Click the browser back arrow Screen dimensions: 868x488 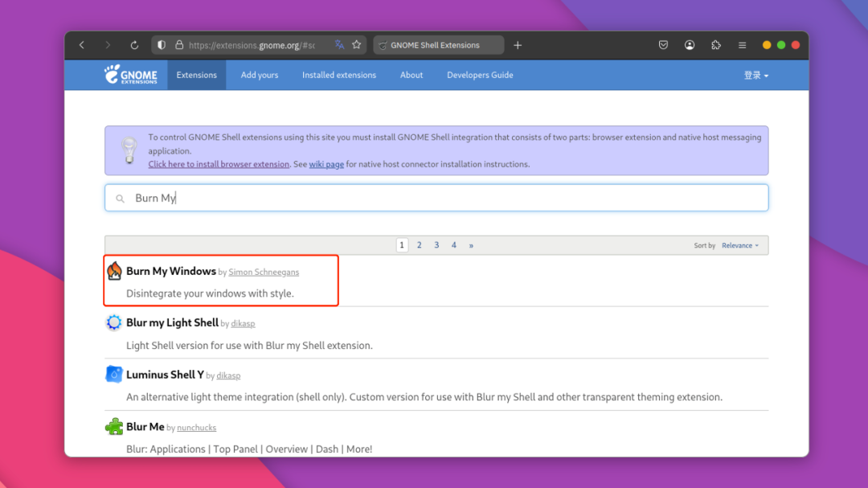point(82,45)
